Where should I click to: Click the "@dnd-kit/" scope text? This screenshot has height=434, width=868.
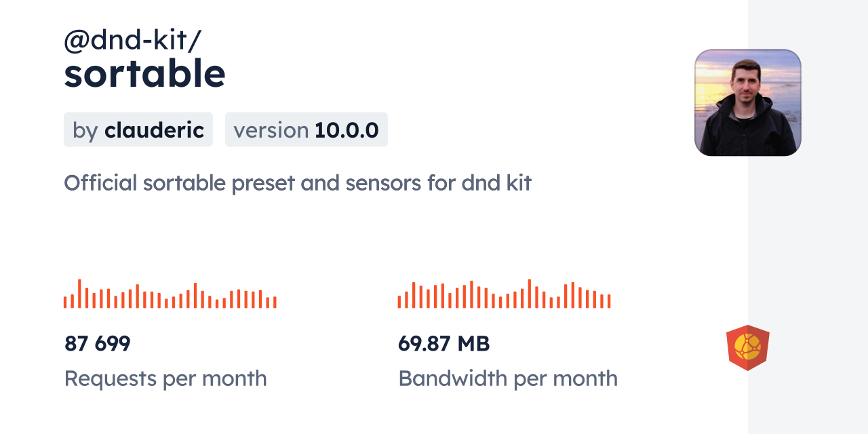(x=132, y=41)
